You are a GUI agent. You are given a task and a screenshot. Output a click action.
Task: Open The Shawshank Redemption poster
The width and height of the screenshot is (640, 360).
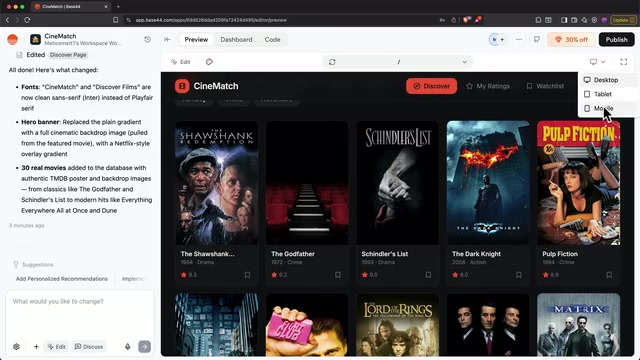[x=217, y=183]
